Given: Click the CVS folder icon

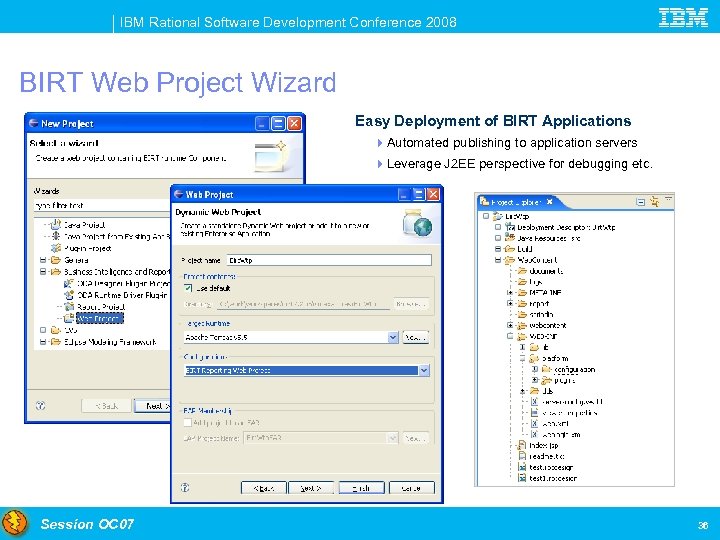Looking at the screenshot, I should coord(56,330).
